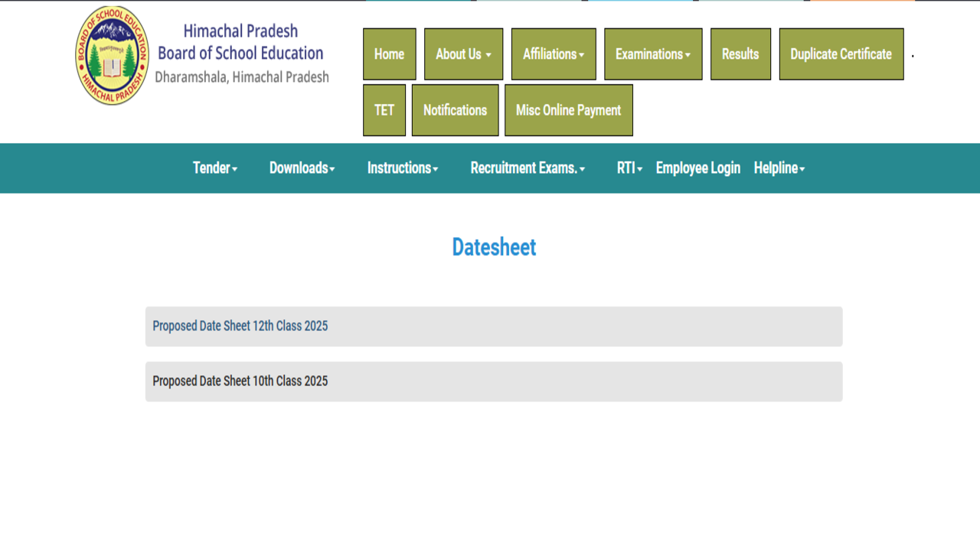This screenshot has height=551, width=980.
Task: Click the HP Board of School Education logo
Action: click(x=112, y=55)
